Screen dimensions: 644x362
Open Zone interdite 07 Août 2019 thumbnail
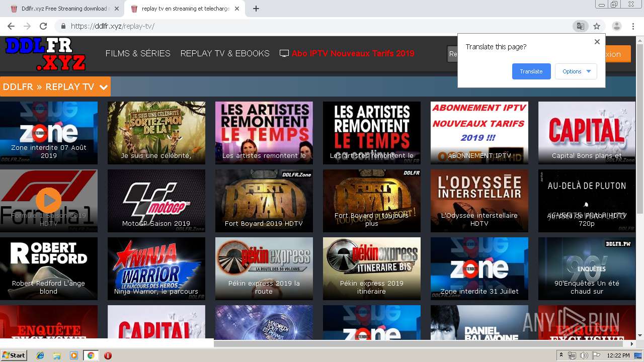(49, 133)
